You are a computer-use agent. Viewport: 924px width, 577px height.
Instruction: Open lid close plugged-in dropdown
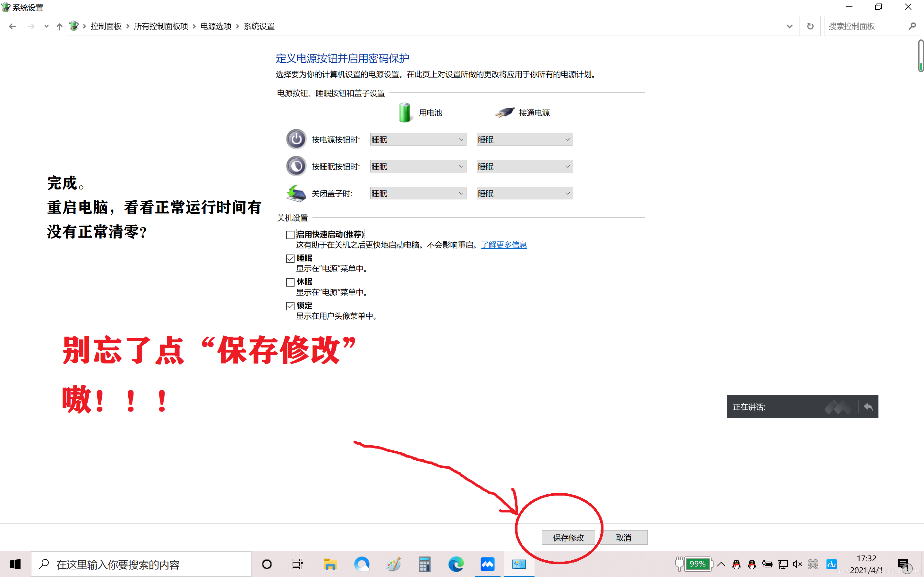[x=524, y=194]
